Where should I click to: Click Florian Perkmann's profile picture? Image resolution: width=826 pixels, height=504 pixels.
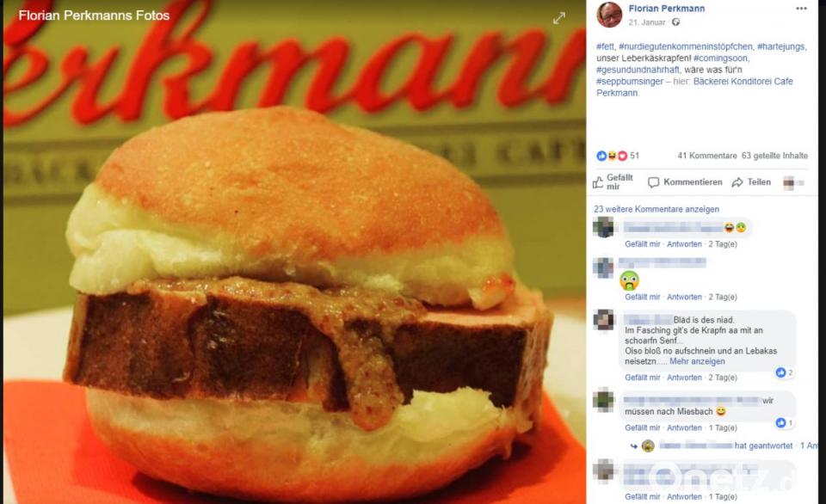pos(609,15)
